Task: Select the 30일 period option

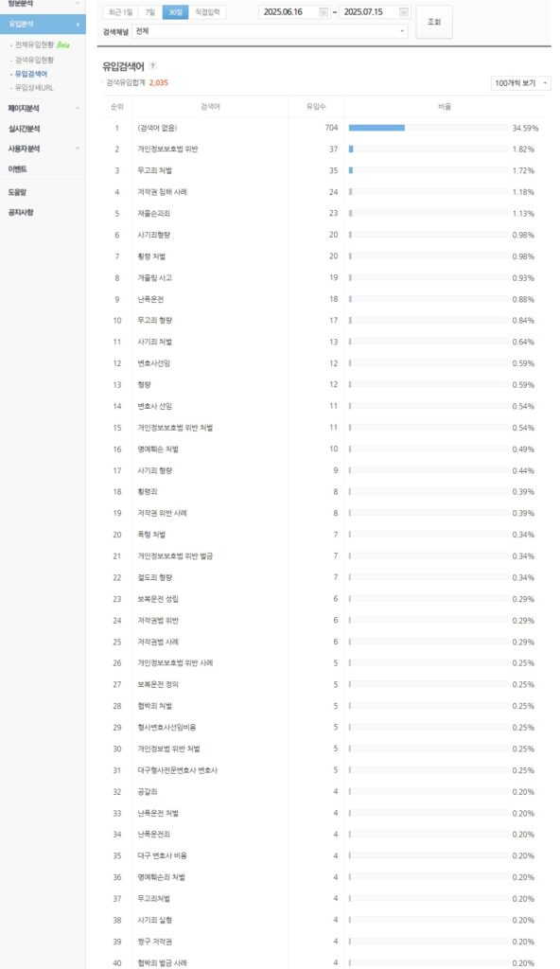Action: [176, 12]
